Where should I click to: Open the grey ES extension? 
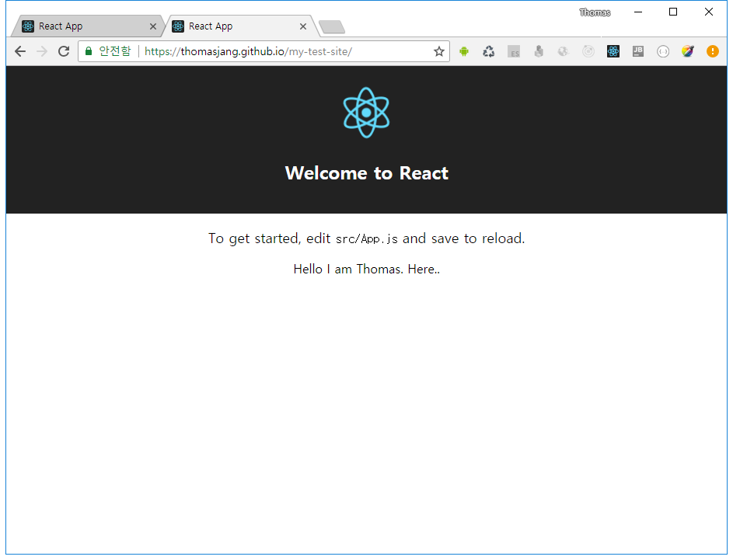[x=514, y=51]
